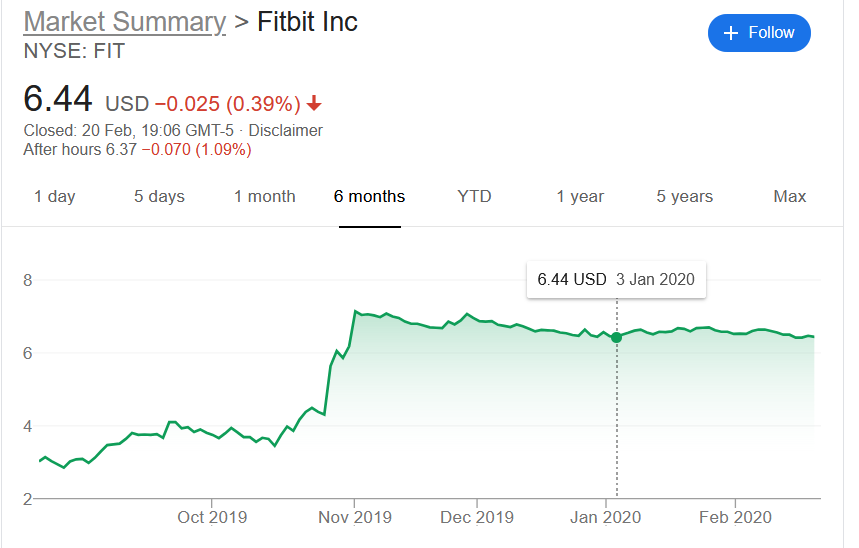Viewport: 859px width, 548px height.
Task: Open the 5 years tab
Action: (x=685, y=196)
